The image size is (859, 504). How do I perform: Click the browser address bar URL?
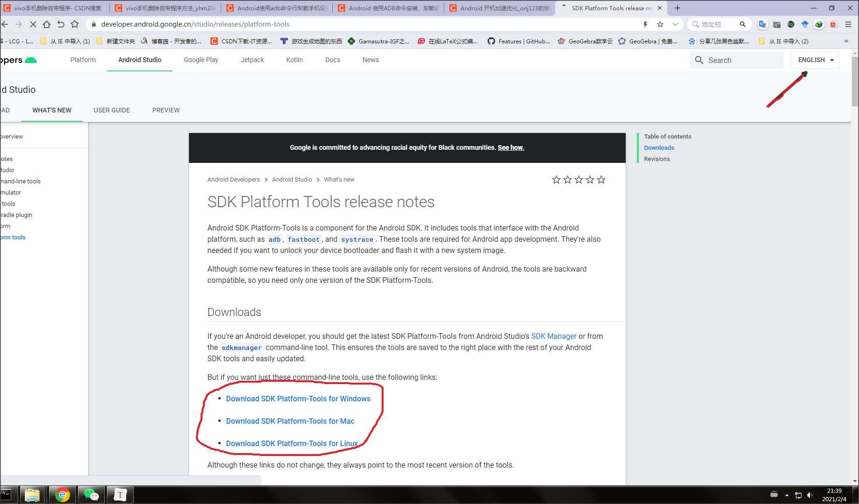[195, 24]
